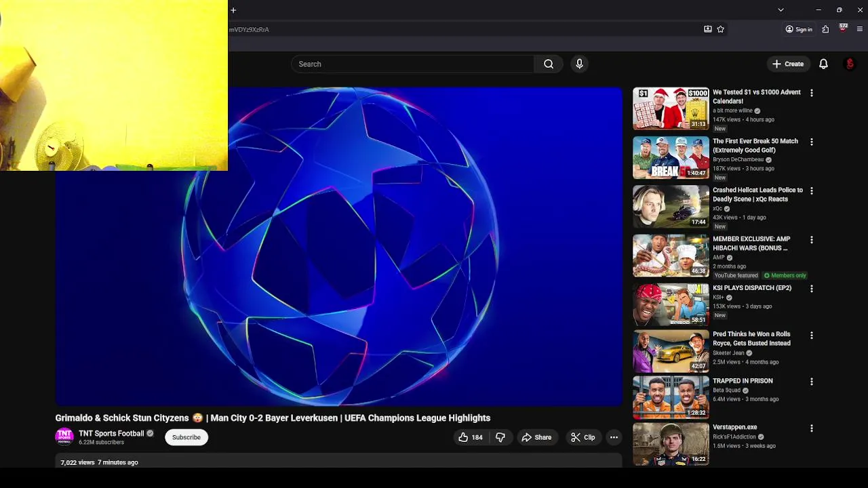Image resolution: width=868 pixels, height=488 pixels.
Task: Expand the tab list chevron
Action: point(781,10)
